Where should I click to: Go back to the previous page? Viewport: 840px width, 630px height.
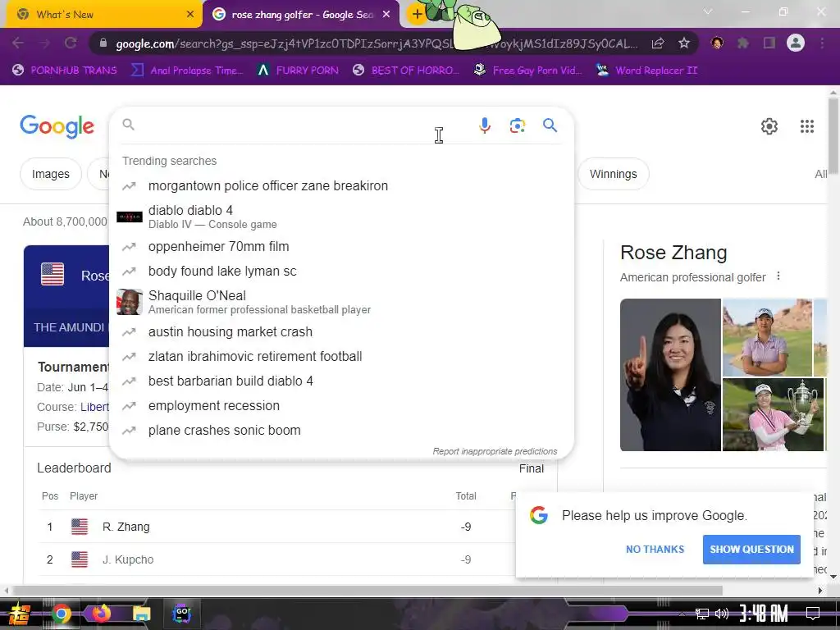point(18,43)
